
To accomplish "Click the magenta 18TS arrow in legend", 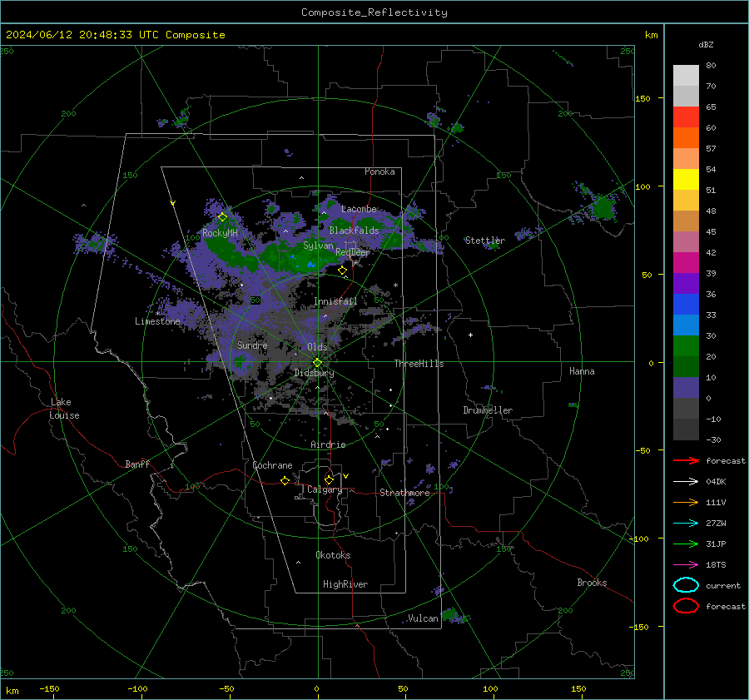I will click(686, 565).
